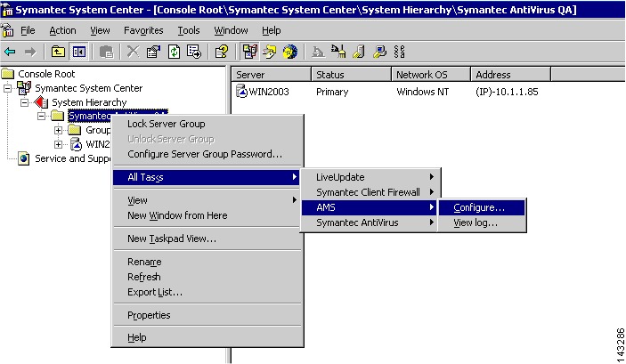
Task: Select the AMS submenu entry
Action: coord(370,207)
